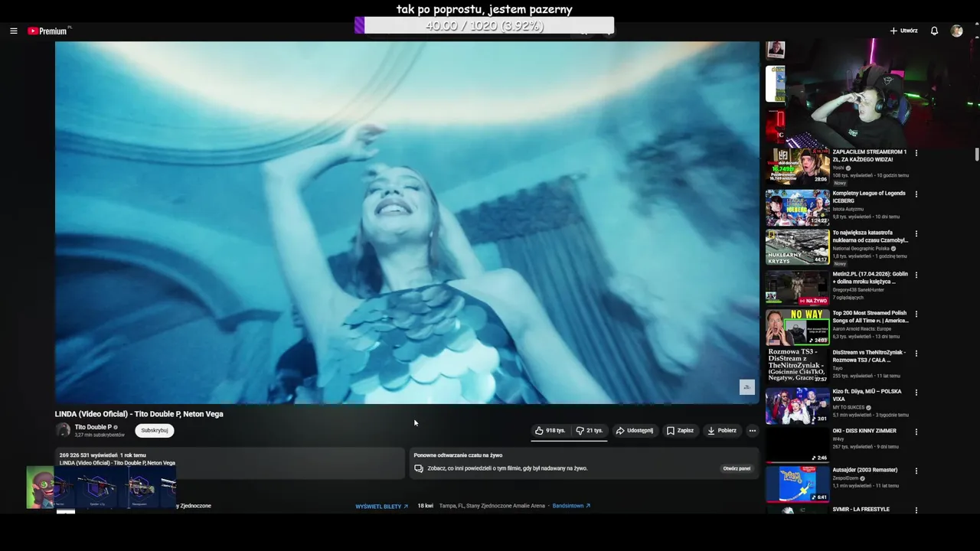Viewport: 980px width, 551px height.
Task: Open the ZespolDzem channel name
Action: point(845,478)
